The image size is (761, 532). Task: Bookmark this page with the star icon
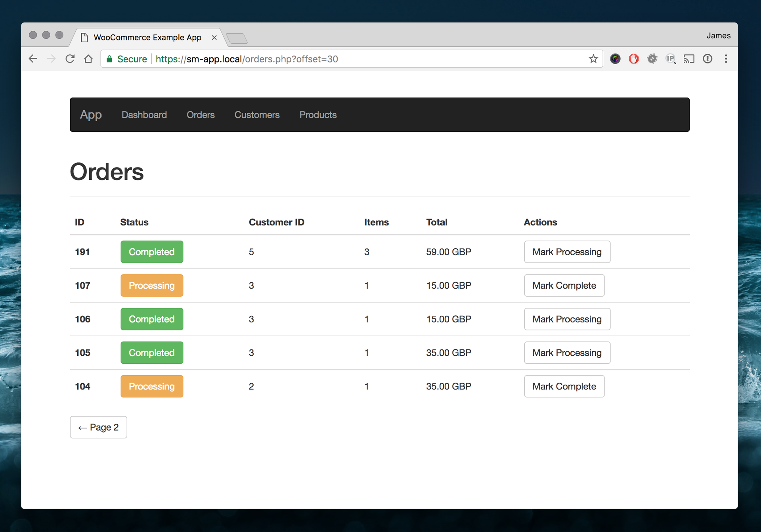593,59
